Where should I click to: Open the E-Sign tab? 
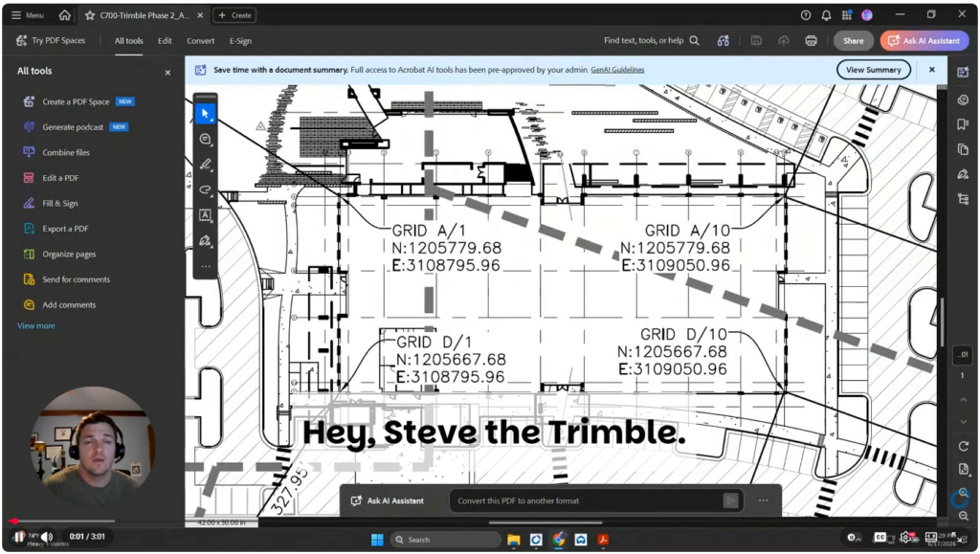[240, 40]
